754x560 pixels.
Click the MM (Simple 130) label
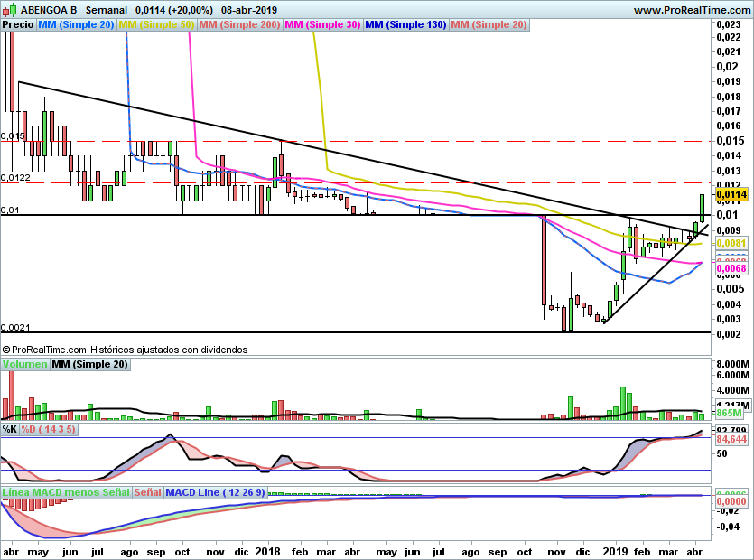pyautogui.click(x=405, y=24)
